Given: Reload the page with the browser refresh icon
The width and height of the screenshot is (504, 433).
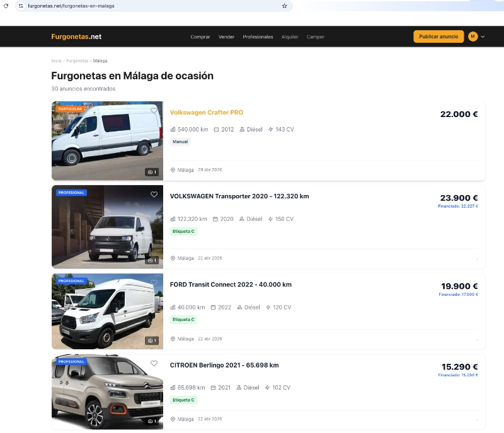Looking at the screenshot, I should [x=6, y=6].
